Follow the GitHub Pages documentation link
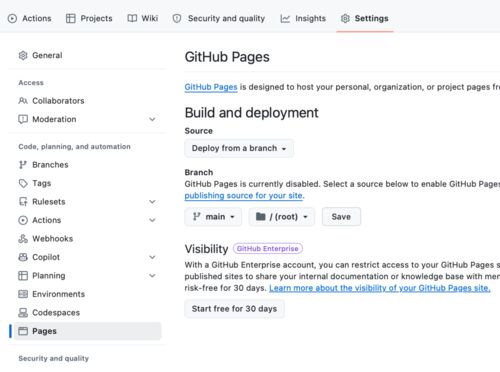 tap(211, 87)
